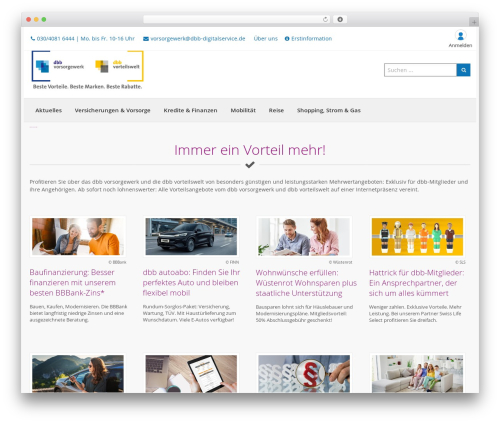Click the table football figures thumbnail
Viewport: 500px width, 423px height.
(x=417, y=237)
